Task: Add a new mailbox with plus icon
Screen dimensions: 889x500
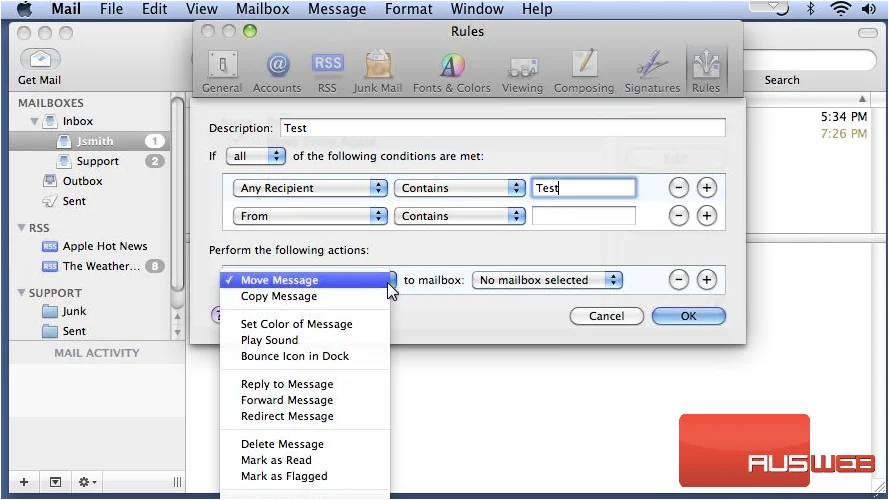Action: coord(24,482)
